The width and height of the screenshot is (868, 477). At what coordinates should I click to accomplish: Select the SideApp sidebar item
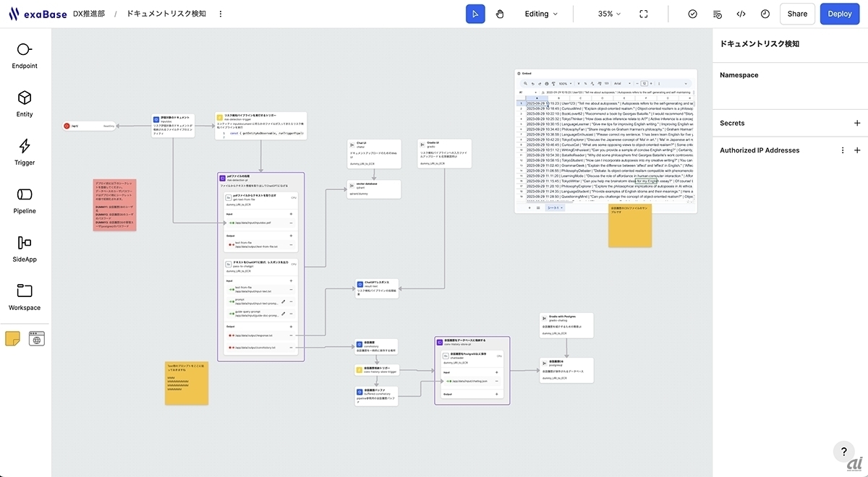coord(25,249)
